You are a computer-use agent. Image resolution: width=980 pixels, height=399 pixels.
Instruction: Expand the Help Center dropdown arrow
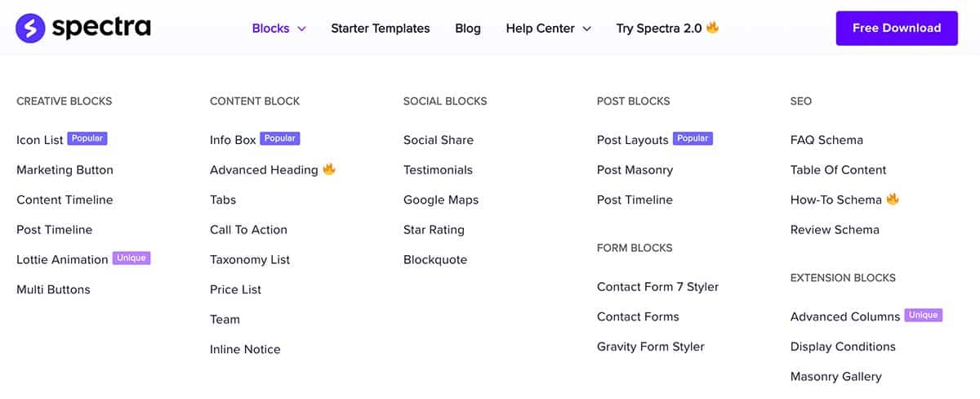586,29
